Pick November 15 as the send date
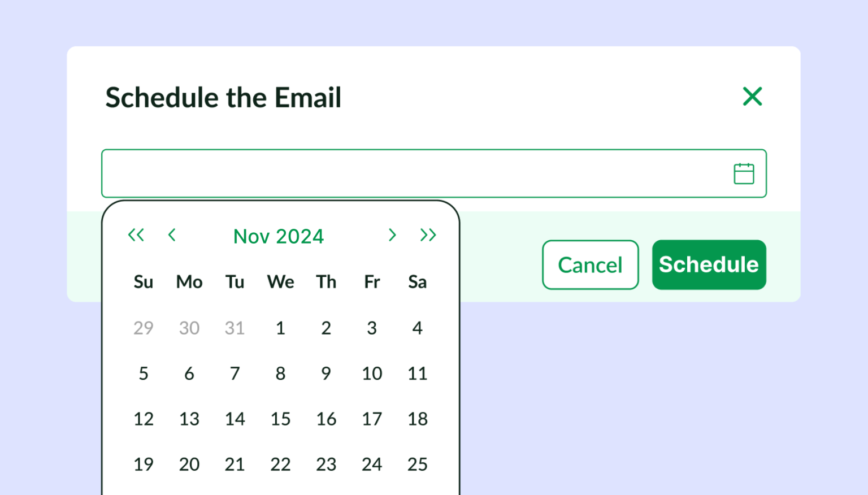The width and height of the screenshot is (868, 495). pos(280,419)
